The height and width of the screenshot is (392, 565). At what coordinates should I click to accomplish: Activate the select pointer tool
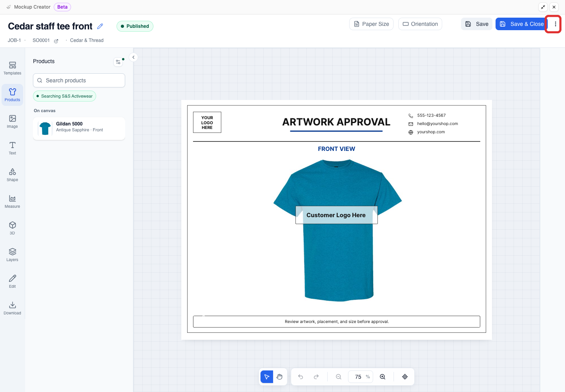coord(267,377)
